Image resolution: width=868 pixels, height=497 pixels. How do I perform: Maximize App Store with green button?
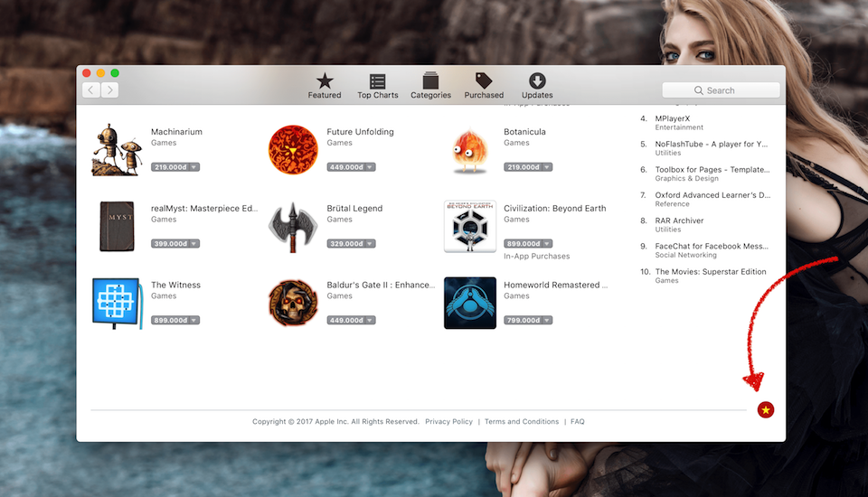115,73
